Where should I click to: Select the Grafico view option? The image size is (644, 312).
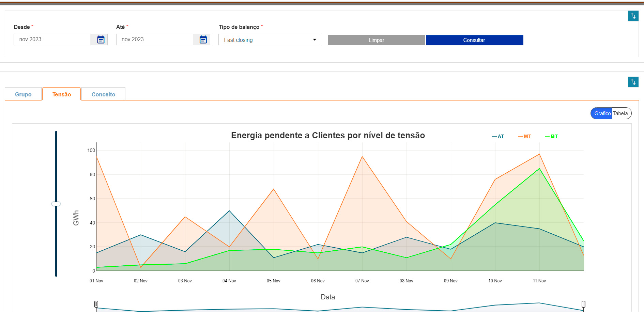pos(602,113)
